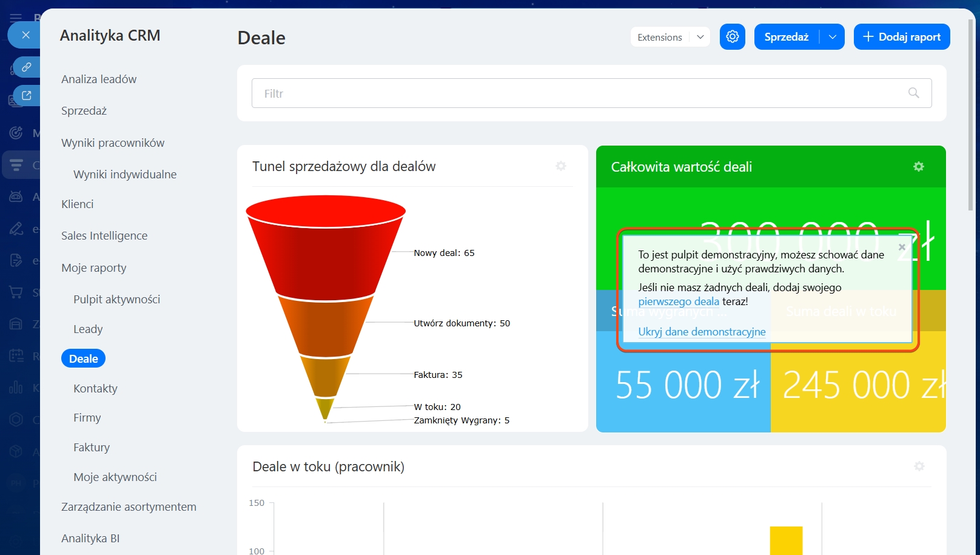Click Ukryj dane demonstracyjne link
980x555 pixels.
point(702,332)
